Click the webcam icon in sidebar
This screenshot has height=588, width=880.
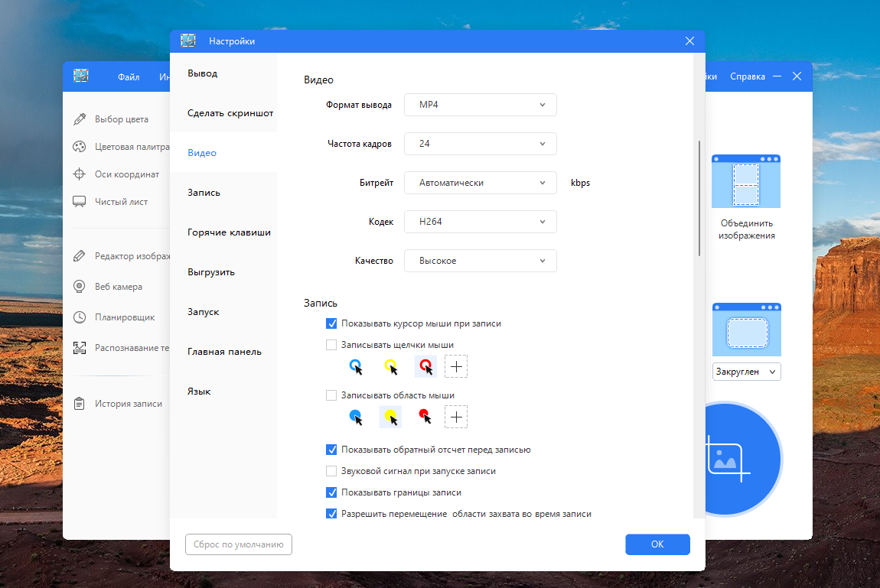80,287
